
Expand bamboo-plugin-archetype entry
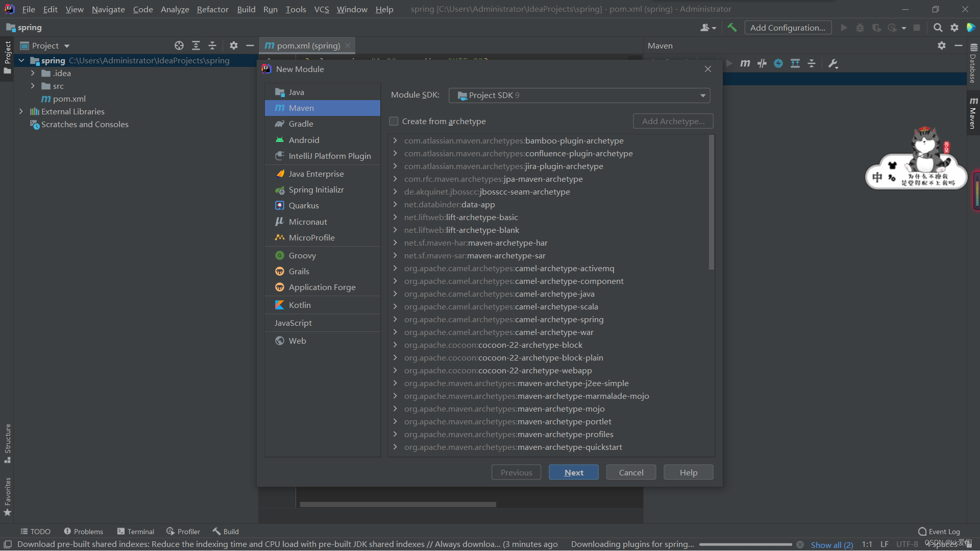pyautogui.click(x=395, y=140)
